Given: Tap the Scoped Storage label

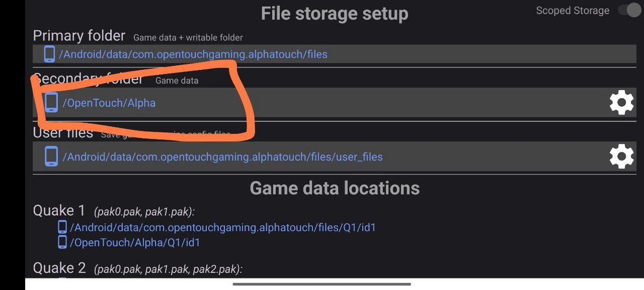Looking at the screenshot, I should 573,11.
